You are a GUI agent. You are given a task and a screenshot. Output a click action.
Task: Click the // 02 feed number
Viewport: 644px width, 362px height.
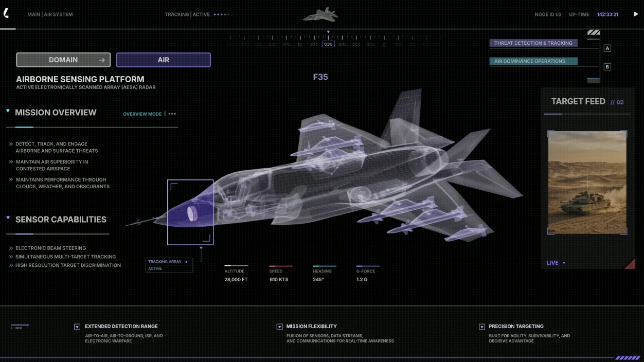(617, 102)
